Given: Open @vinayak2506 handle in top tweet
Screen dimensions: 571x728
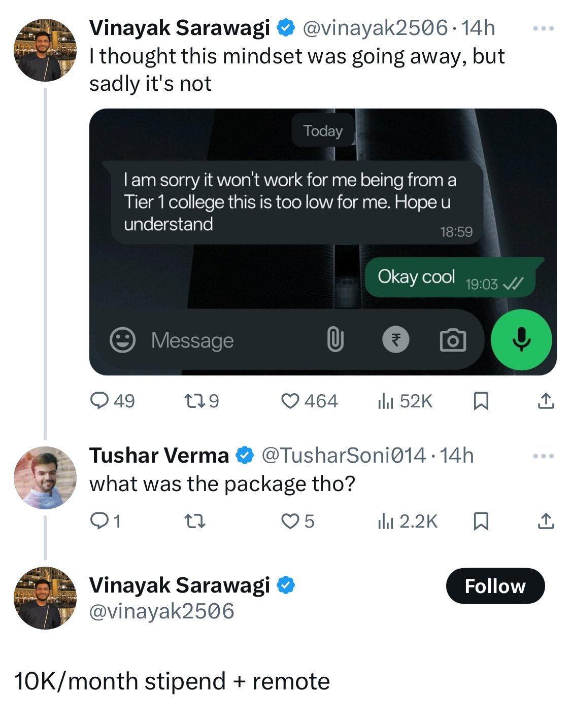Looking at the screenshot, I should (x=375, y=28).
